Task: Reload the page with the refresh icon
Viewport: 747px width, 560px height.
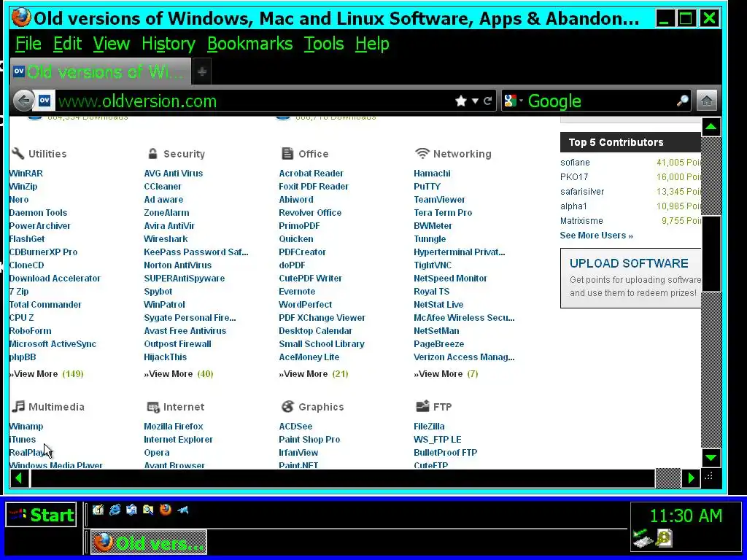Action: coord(487,101)
